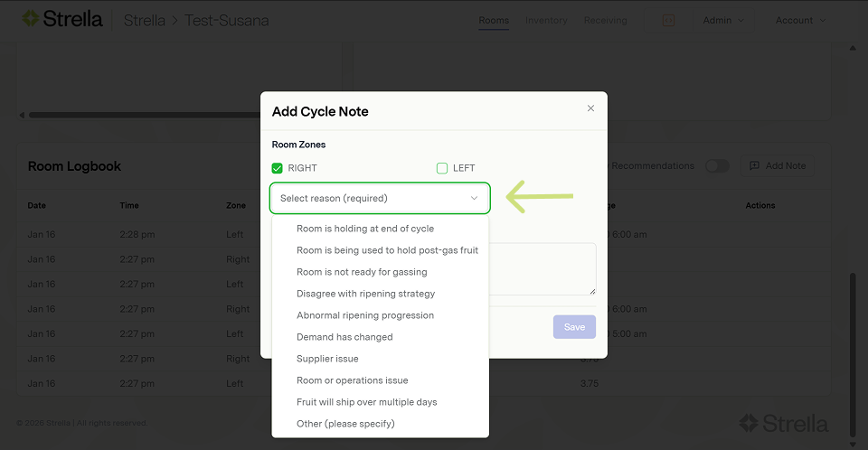
Task: Toggle the Recommendations switch
Action: (x=716, y=166)
